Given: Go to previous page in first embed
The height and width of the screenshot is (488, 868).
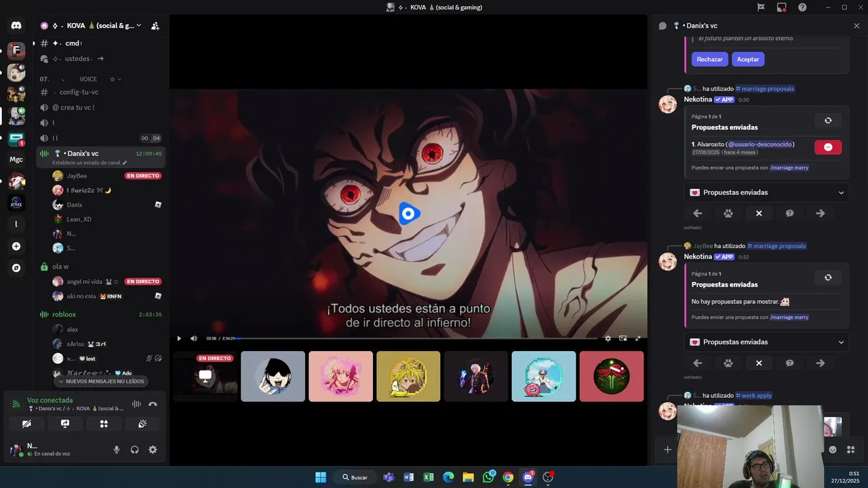Looking at the screenshot, I should [x=698, y=213].
